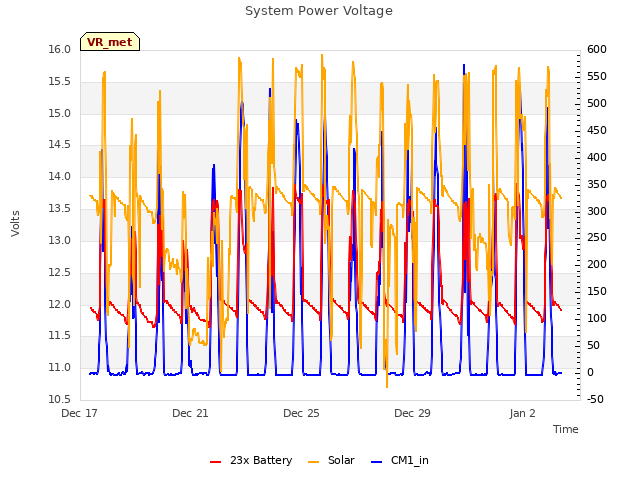Click the 450 right axis value
The image size is (640, 480).
(x=597, y=130)
